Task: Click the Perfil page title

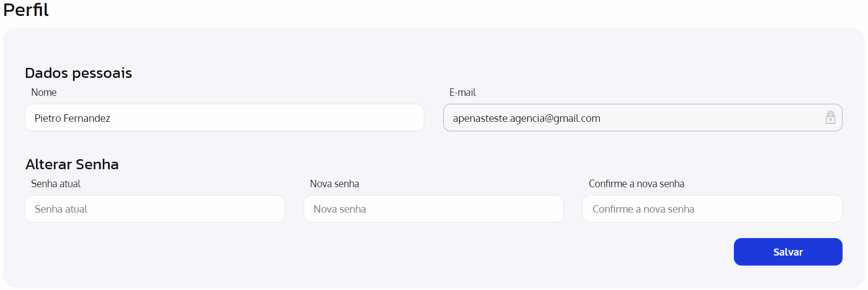Action: (26, 10)
